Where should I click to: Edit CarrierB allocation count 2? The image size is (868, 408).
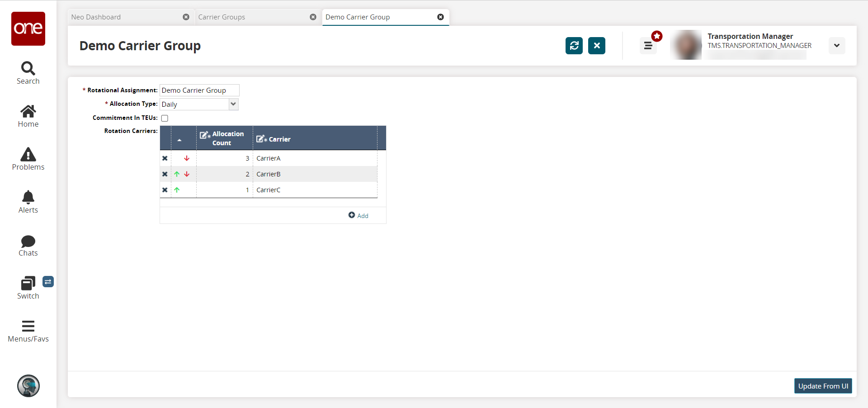pyautogui.click(x=225, y=174)
